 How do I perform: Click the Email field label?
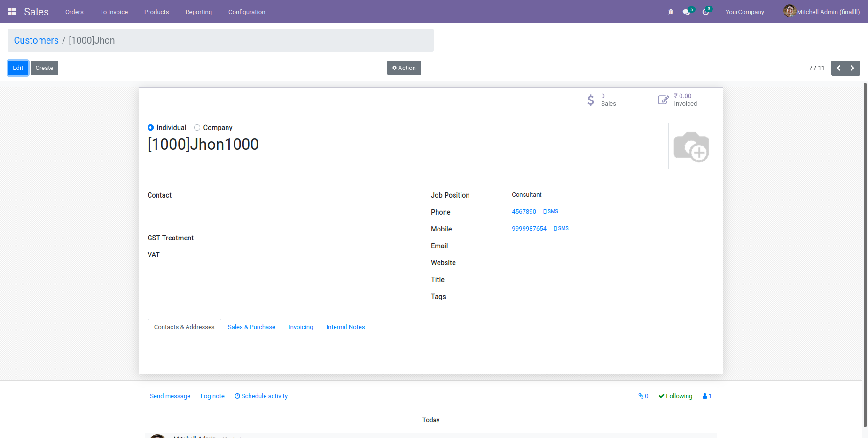(x=439, y=246)
